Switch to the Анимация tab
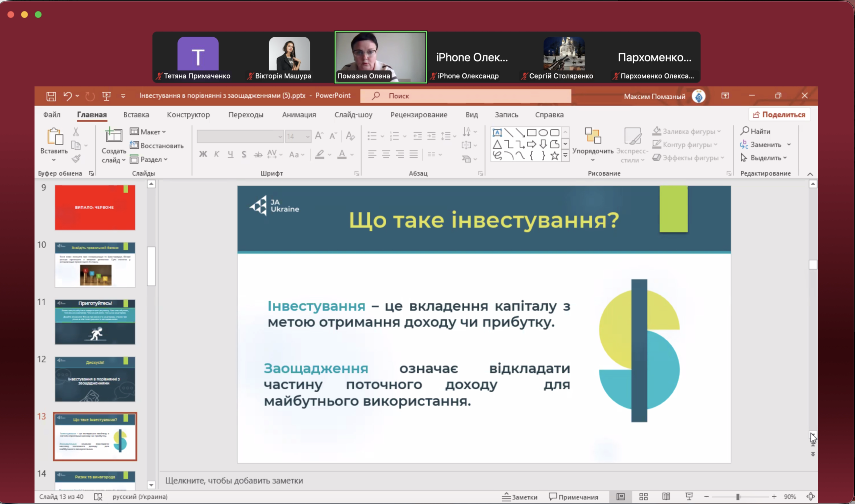 299,114
